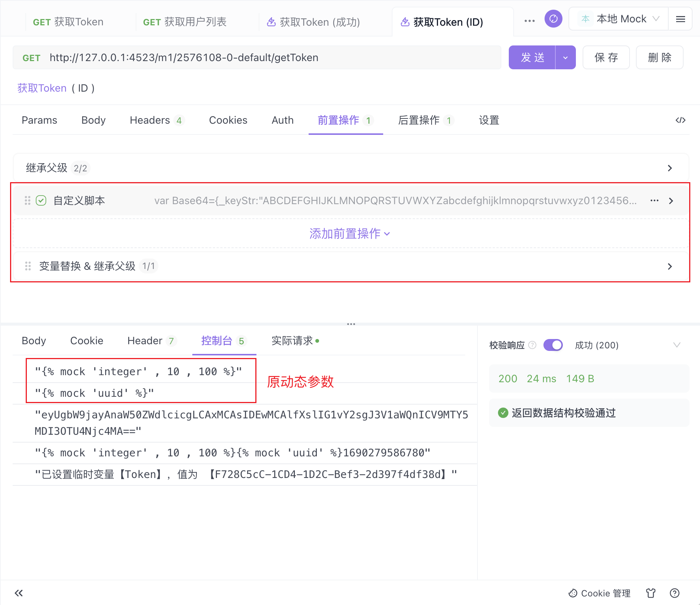The image size is (700, 605).
Task: Click the purple sync icon near top right
Action: click(x=554, y=19)
